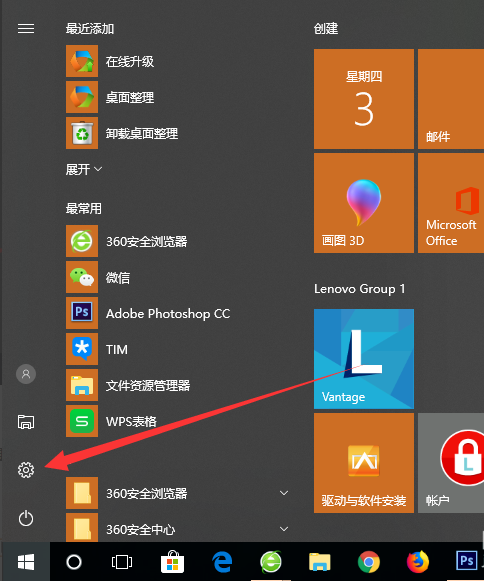The width and height of the screenshot is (484, 581).
Task: Open the calendar tile showing 星期四 3
Action: 364,99
